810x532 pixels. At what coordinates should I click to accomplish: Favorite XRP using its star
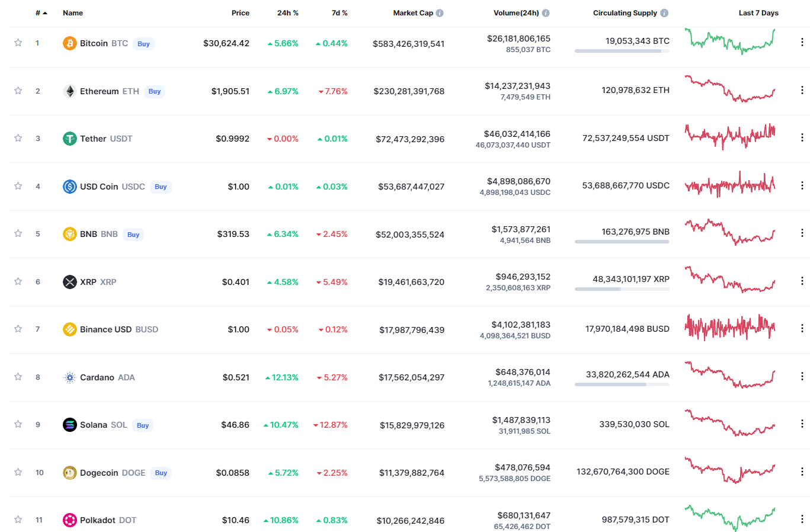[18, 281]
